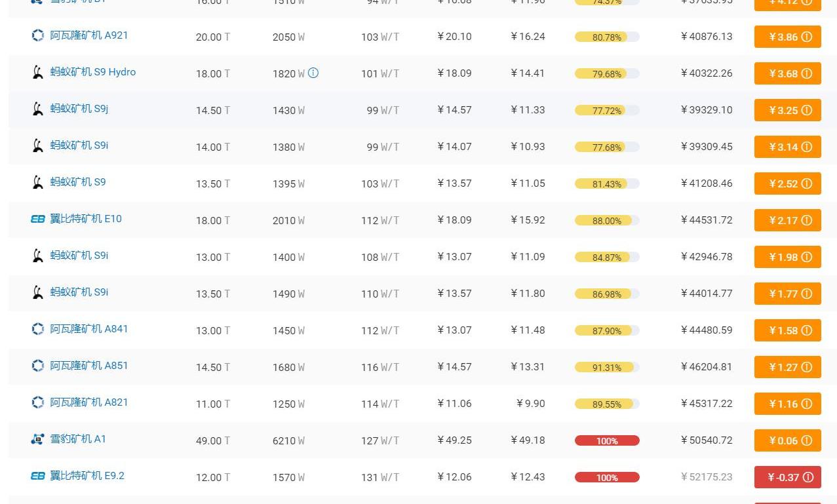The width and height of the screenshot is (837, 504).
Task: Click the Avalon logo beside A841
Action: tap(38, 329)
